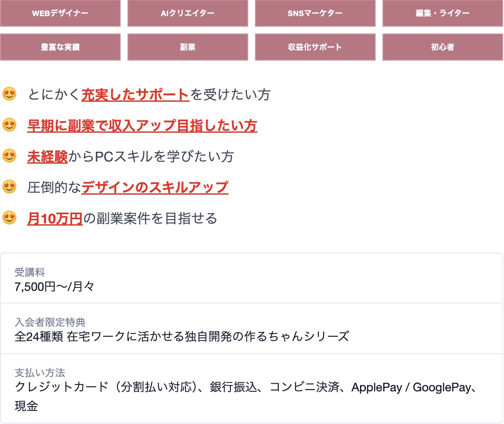Image resolution: width=504 pixels, height=424 pixels.
Task: Click the heart-eyes emoji beside 月10万円
Action: [9, 218]
